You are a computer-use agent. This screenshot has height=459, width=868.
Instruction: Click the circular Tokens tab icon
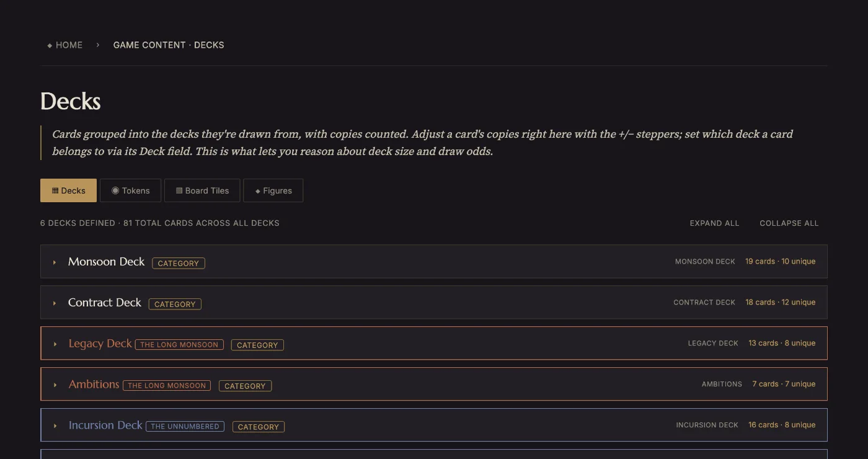(x=115, y=190)
